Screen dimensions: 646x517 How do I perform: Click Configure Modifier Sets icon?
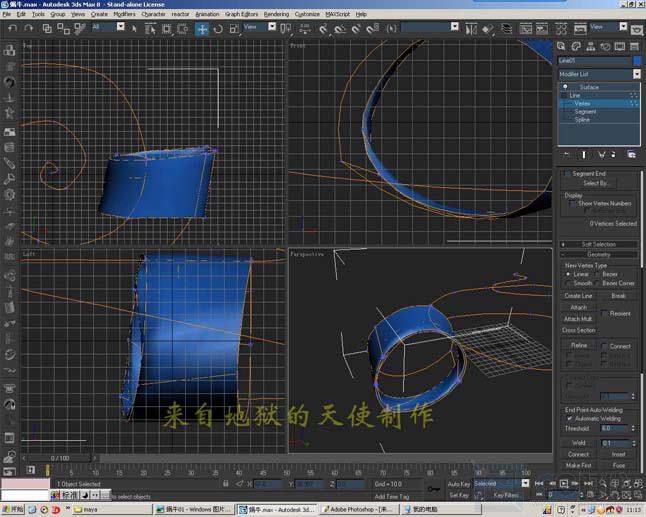click(x=631, y=154)
